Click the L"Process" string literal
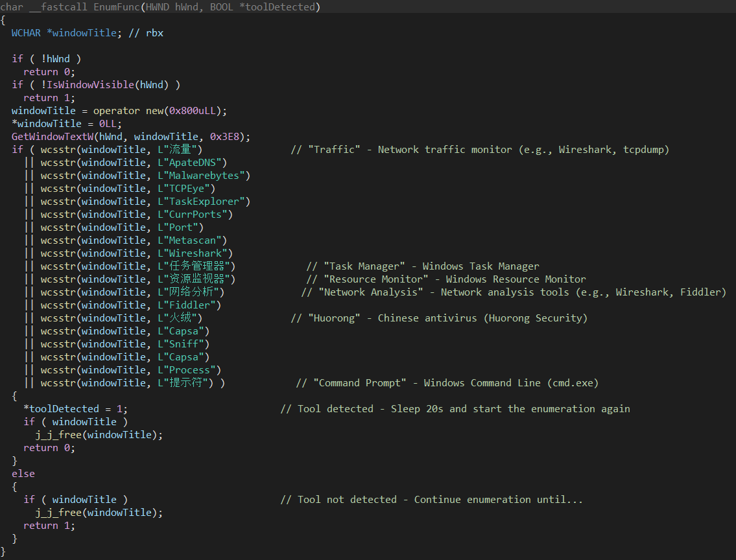 187,370
